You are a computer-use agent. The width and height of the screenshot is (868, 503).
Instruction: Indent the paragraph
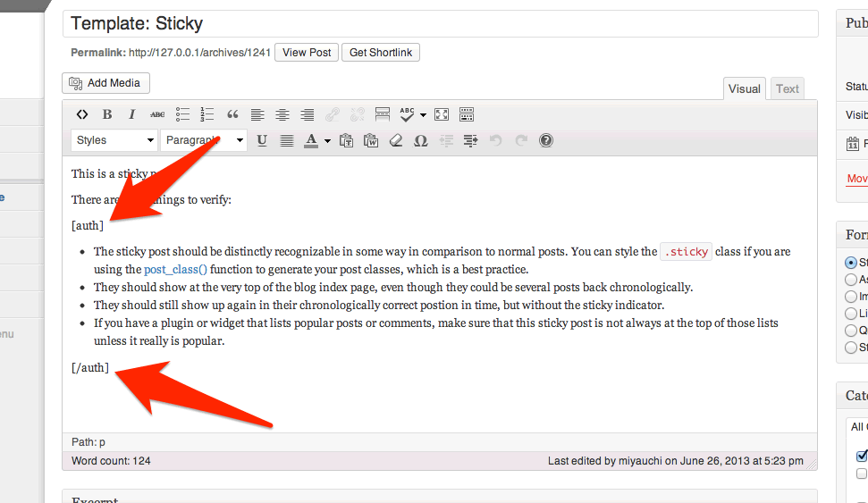(470, 140)
